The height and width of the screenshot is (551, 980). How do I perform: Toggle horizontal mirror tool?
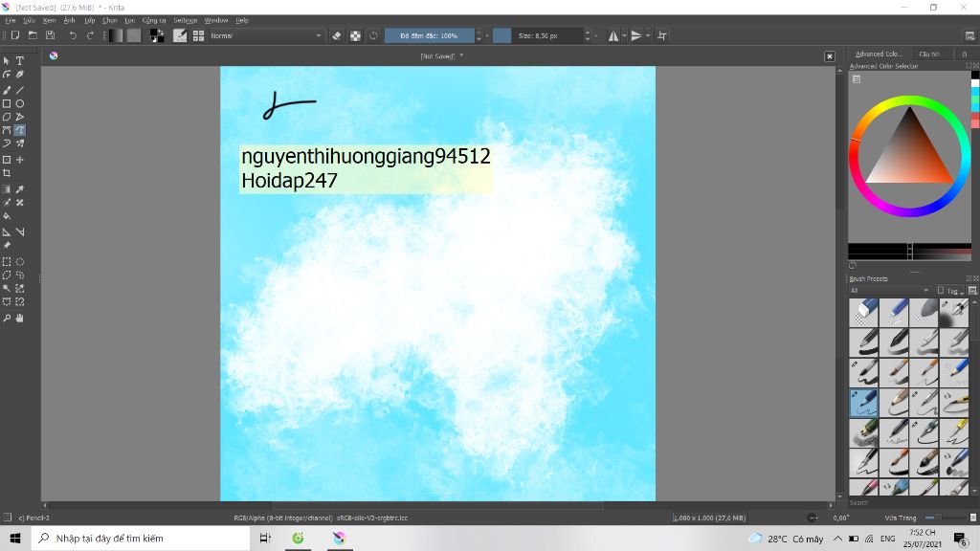pyautogui.click(x=613, y=35)
